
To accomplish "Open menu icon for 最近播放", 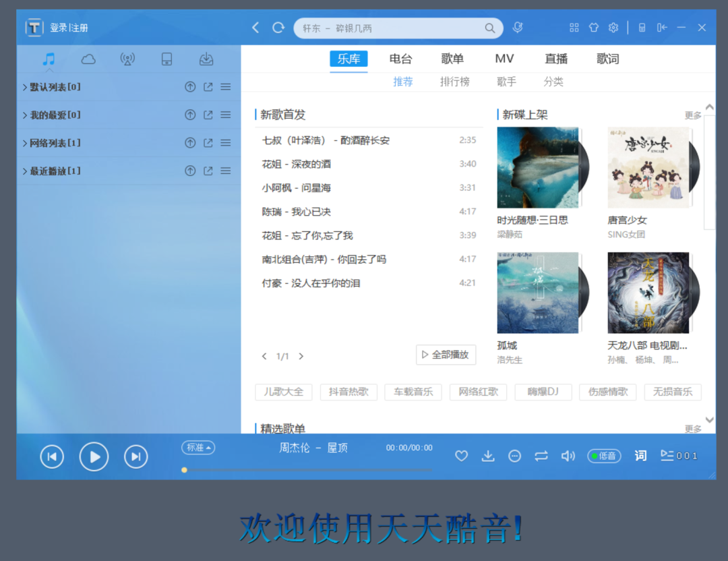I will pyautogui.click(x=226, y=171).
